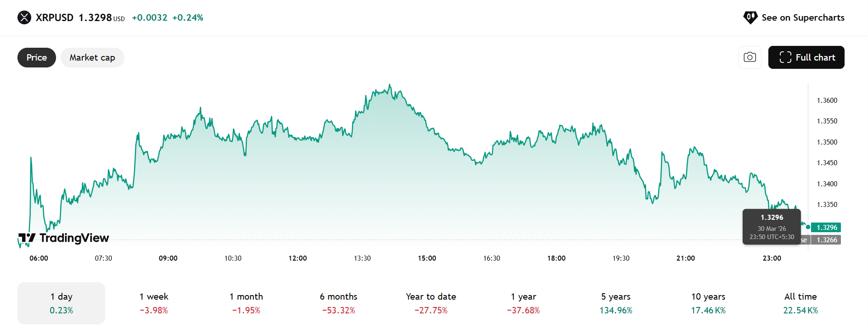Pick the All time range

coord(800,303)
